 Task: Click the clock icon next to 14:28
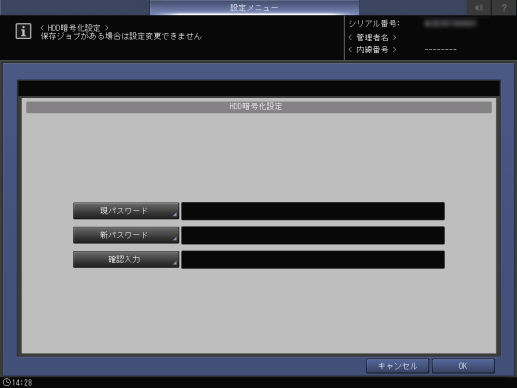pos(6,382)
